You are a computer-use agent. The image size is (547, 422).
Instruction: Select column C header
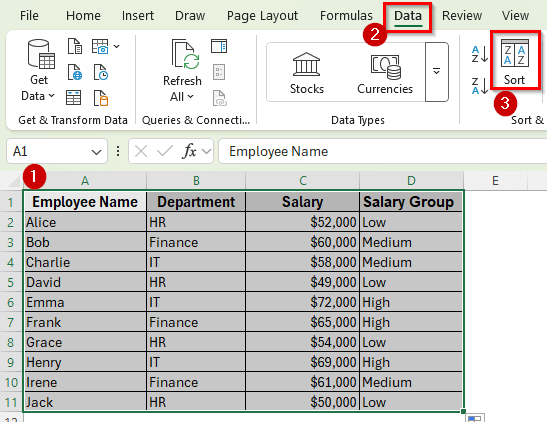click(x=302, y=181)
